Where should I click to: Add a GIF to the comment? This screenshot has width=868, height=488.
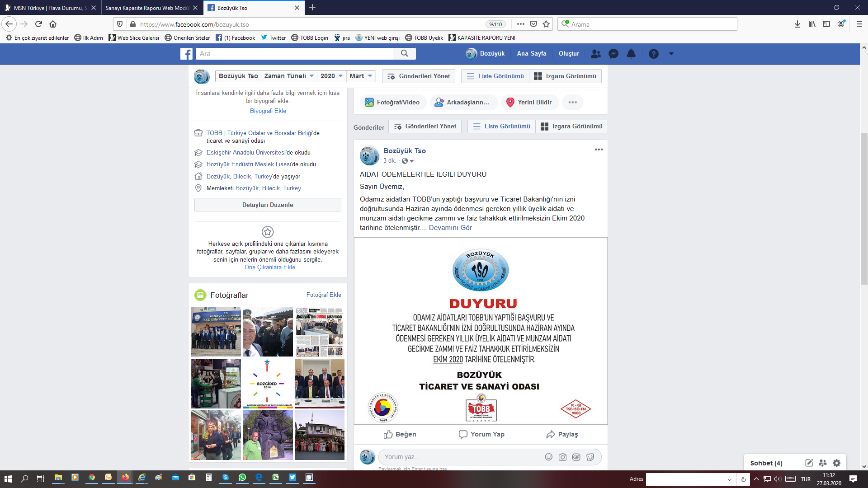[576, 457]
